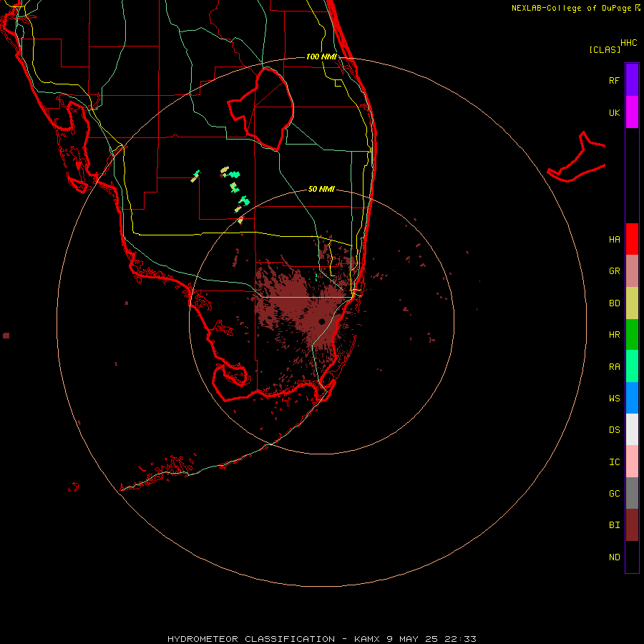Select the IC light pink swatch

click(x=632, y=462)
